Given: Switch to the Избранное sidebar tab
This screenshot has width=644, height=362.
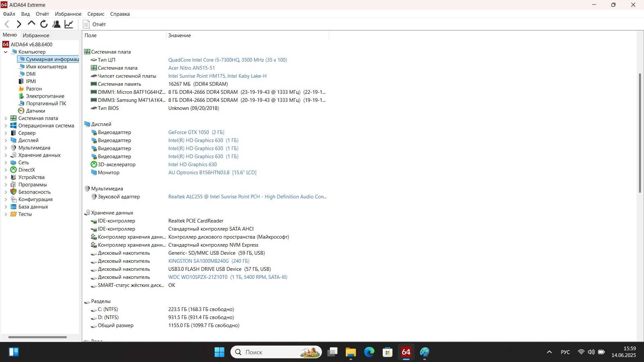Looking at the screenshot, I should point(36,35).
